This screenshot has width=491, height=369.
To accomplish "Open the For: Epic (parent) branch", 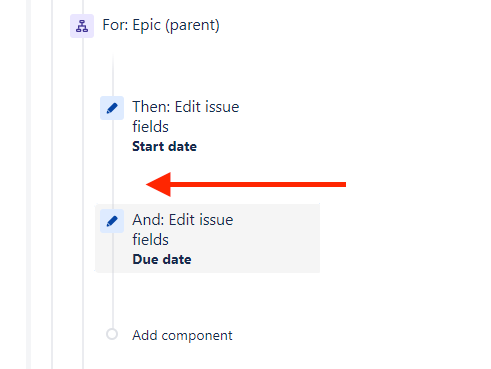I will tap(161, 25).
